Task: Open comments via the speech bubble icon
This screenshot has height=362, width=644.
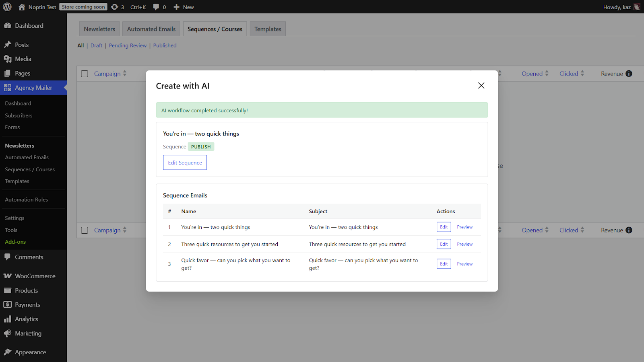Action: click(x=156, y=7)
